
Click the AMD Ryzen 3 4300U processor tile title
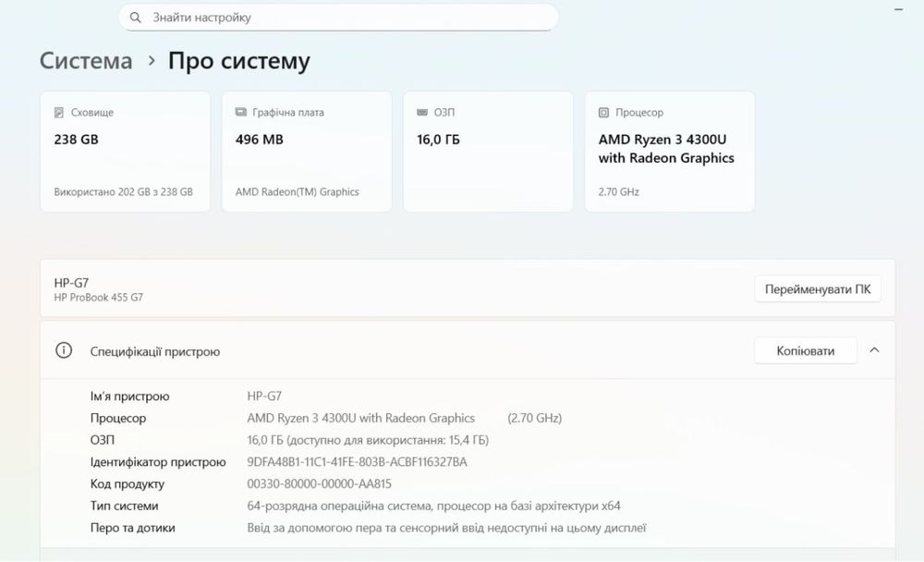(x=666, y=149)
